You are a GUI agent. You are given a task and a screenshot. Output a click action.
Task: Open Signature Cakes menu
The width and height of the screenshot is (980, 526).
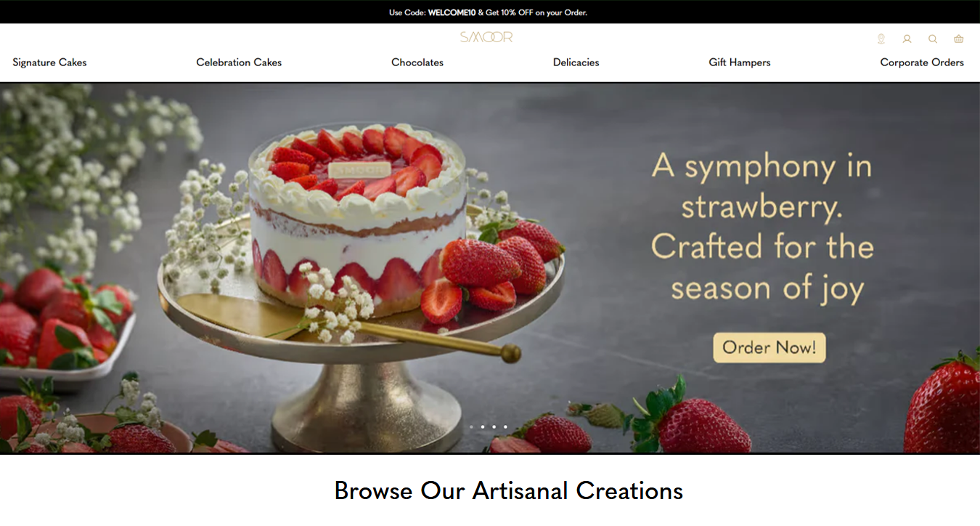[x=49, y=62]
